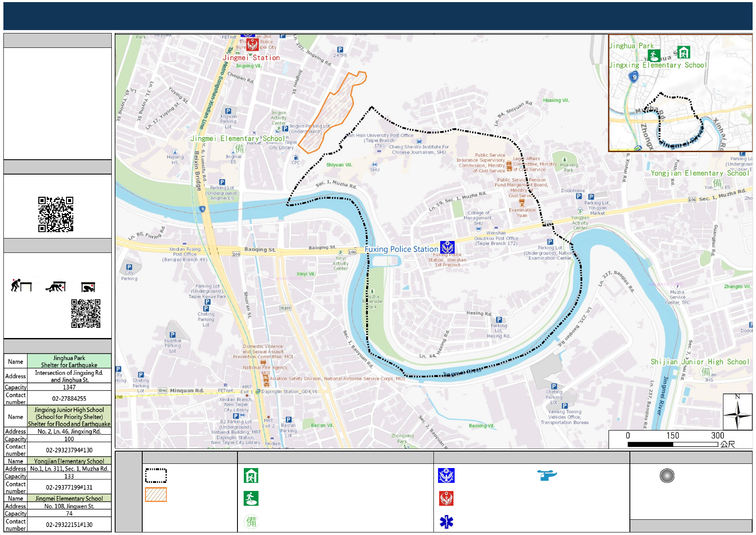This screenshot has width=756, height=535.
Task: Click the capacity value 133
Action: 69,476
